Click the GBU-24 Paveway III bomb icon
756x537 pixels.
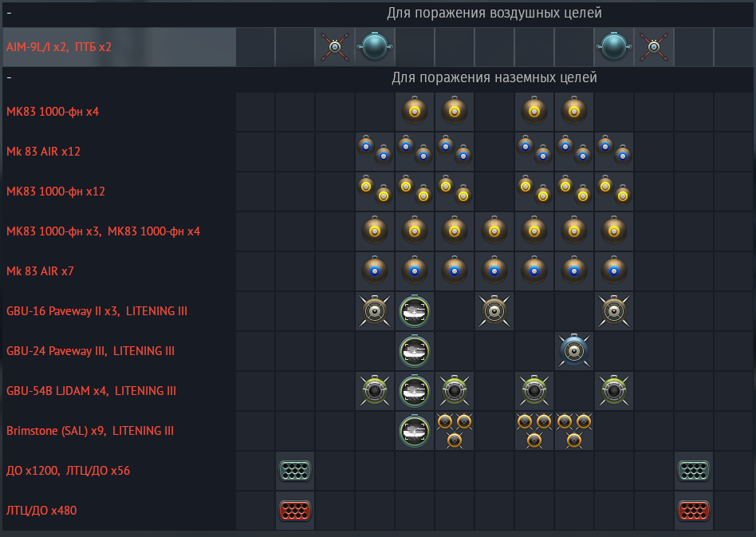pyautogui.click(x=574, y=351)
